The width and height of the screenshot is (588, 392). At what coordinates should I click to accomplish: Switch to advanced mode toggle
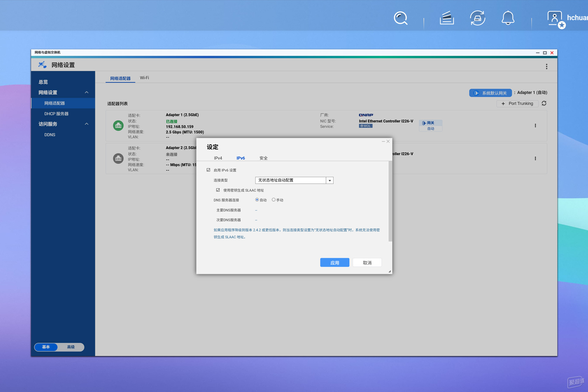pyautogui.click(x=71, y=347)
